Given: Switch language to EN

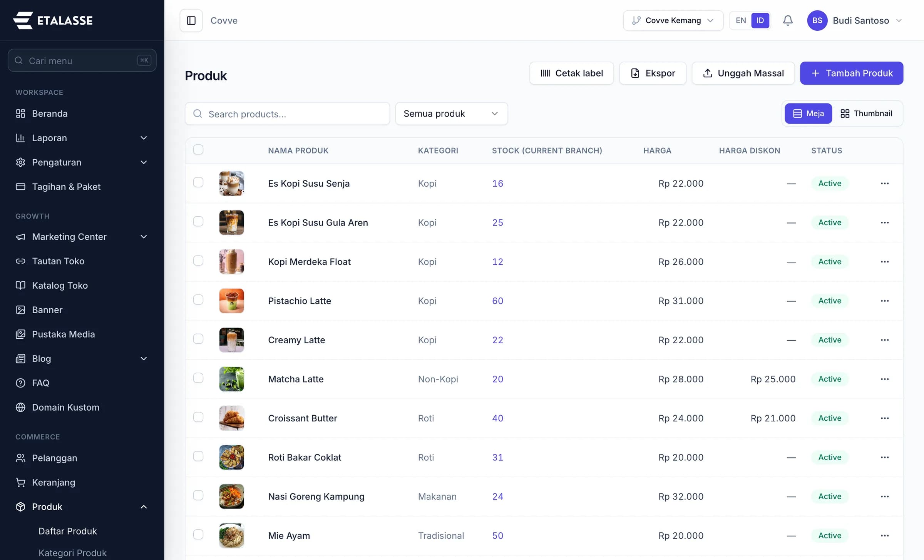Looking at the screenshot, I should click(741, 20).
